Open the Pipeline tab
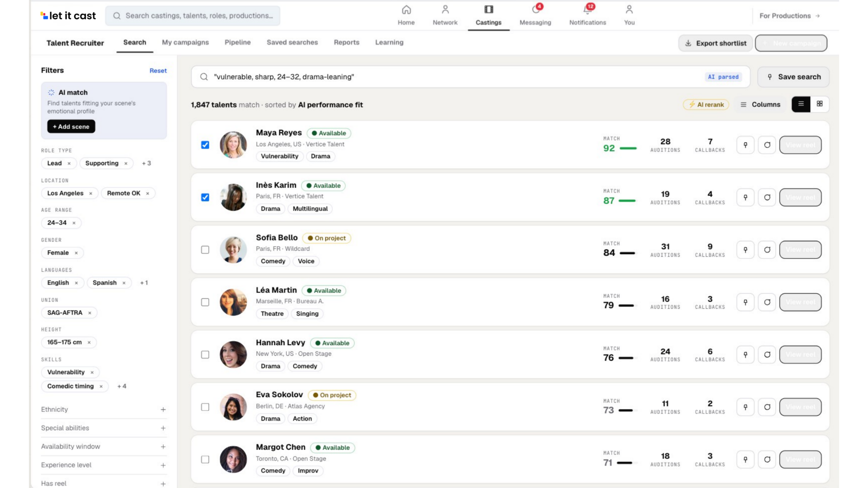Screen dimensions: 868x488 coord(238,43)
